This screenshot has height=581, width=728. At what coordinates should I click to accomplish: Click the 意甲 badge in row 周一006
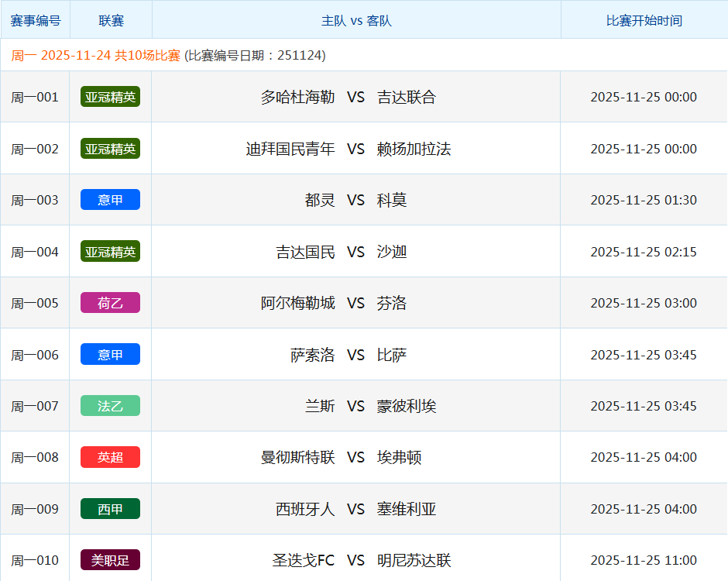(110, 355)
